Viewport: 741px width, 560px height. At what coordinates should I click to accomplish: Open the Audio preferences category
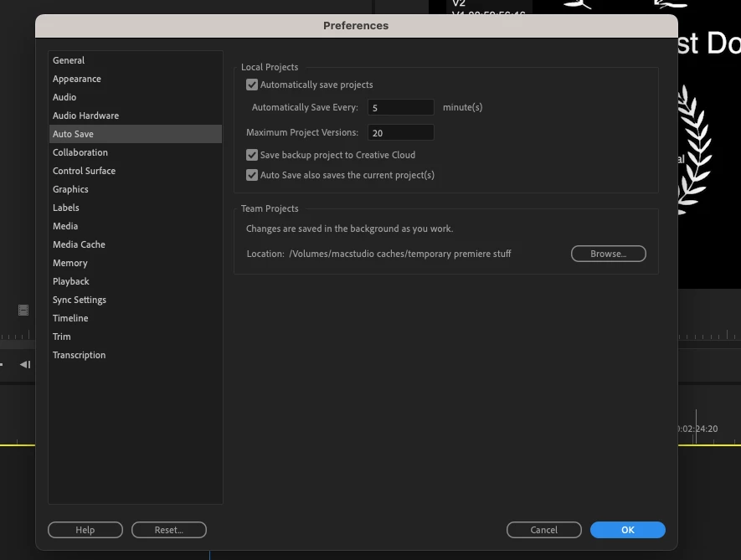coord(136,97)
